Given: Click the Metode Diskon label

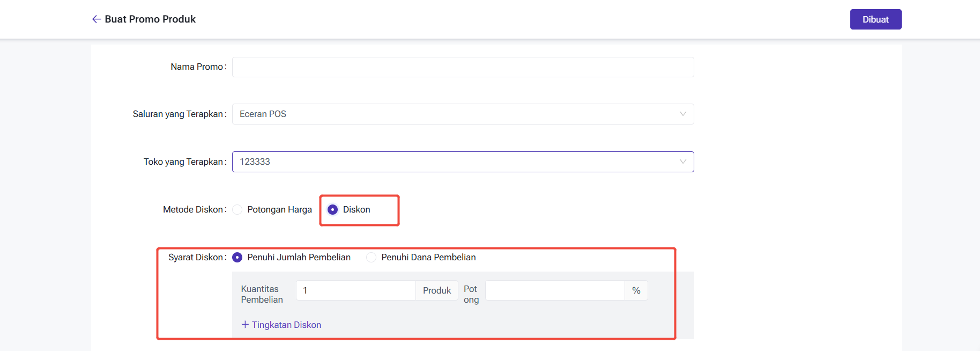Looking at the screenshot, I should (194, 209).
